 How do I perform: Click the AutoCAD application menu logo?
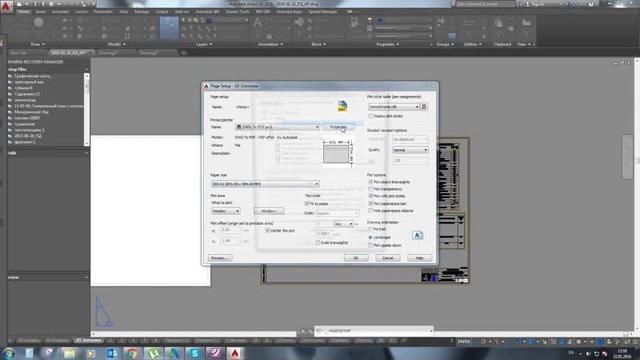[6, 7]
